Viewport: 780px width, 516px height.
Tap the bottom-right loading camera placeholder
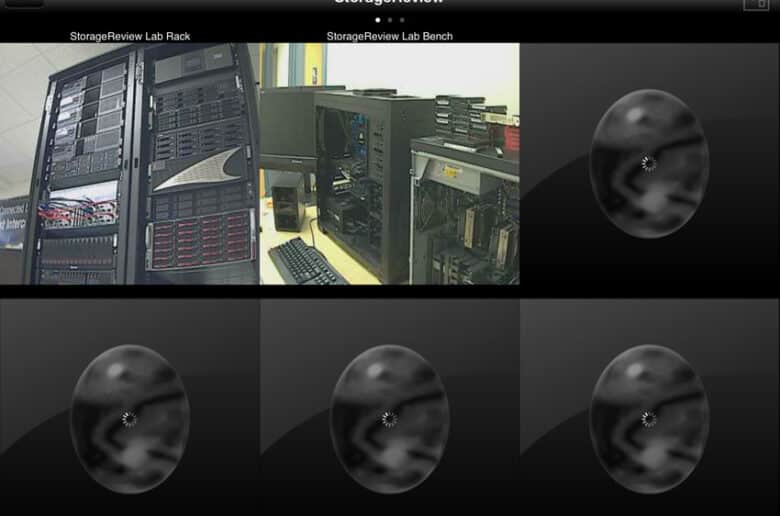[650, 407]
